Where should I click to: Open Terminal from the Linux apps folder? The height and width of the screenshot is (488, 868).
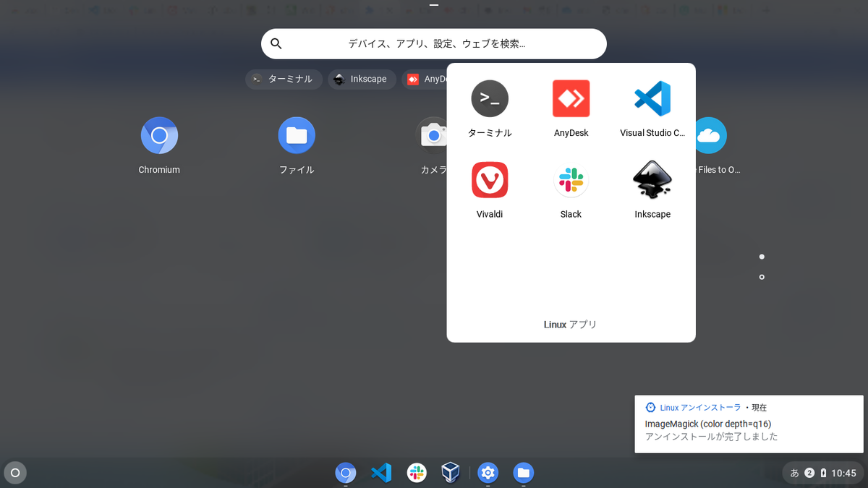pyautogui.click(x=490, y=98)
